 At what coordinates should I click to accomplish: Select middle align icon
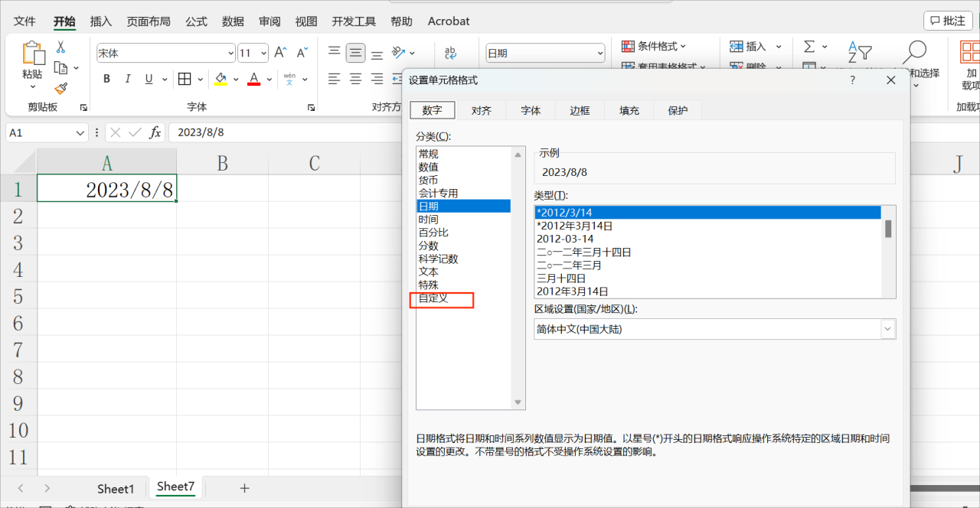pyautogui.click(x=355, y=53)
